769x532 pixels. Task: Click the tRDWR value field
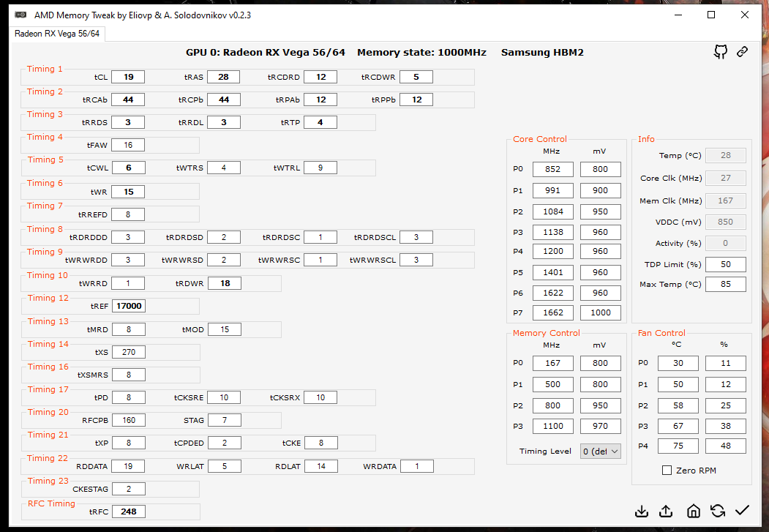coord(225,283)
